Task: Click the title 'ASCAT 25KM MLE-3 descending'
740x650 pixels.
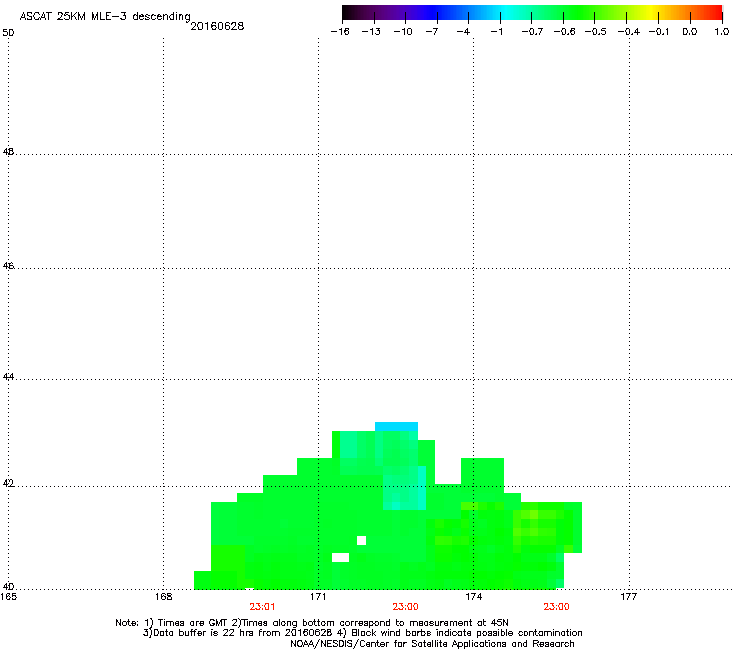Action: click(105, 16)
